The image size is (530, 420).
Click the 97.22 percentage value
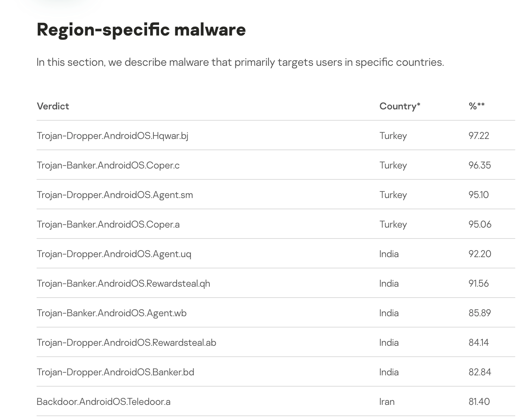[479, 136]
